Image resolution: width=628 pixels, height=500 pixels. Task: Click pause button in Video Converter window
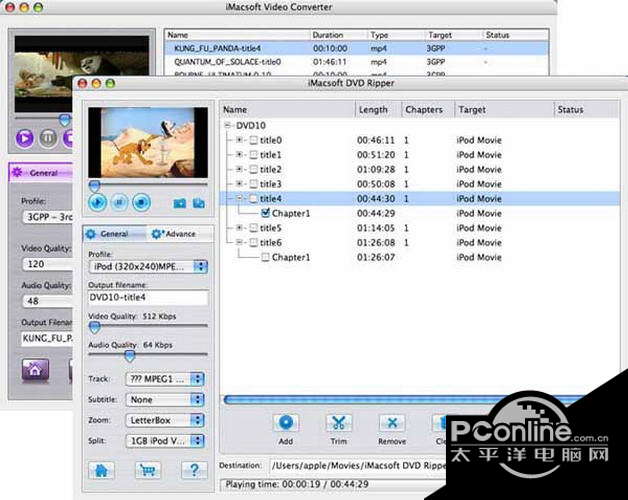tap(48, 138)
